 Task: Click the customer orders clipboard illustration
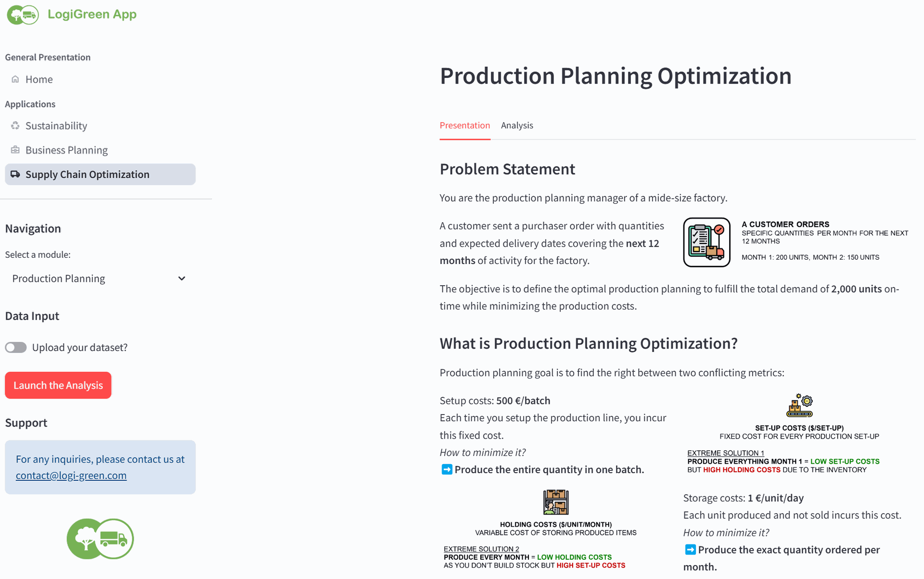706,242
